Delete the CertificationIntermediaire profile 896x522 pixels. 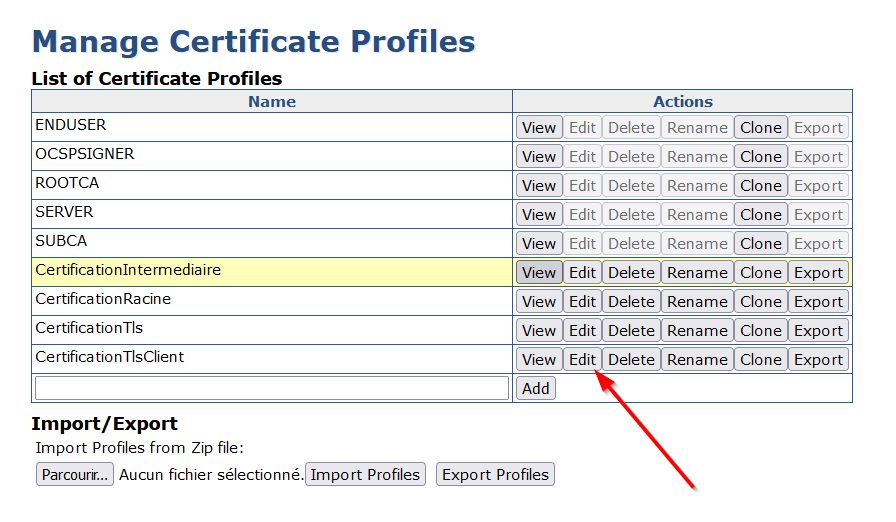pyautogui.click(x=631, y=272)
